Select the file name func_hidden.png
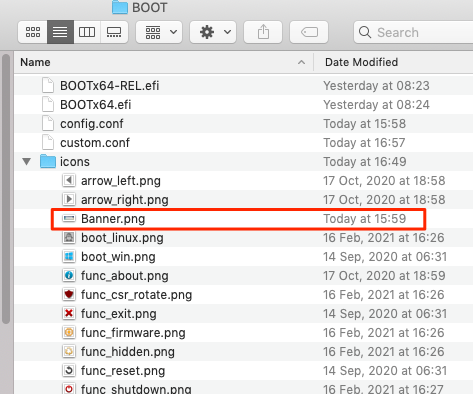Viewport: 473px width, 394px height. pyautogui.click(x=128, y=352)
